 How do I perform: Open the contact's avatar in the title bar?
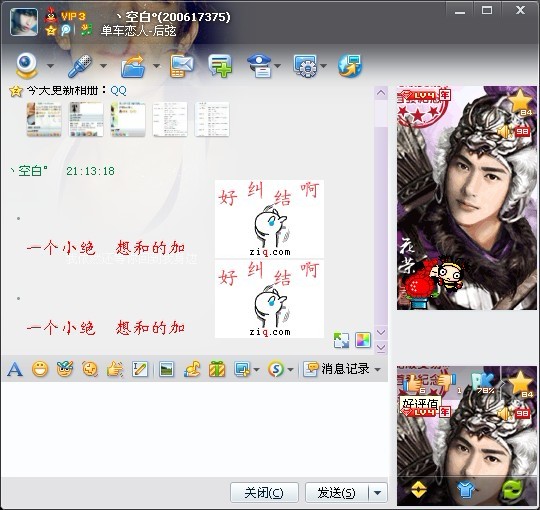pyautogui.click(x=24, y=22)
